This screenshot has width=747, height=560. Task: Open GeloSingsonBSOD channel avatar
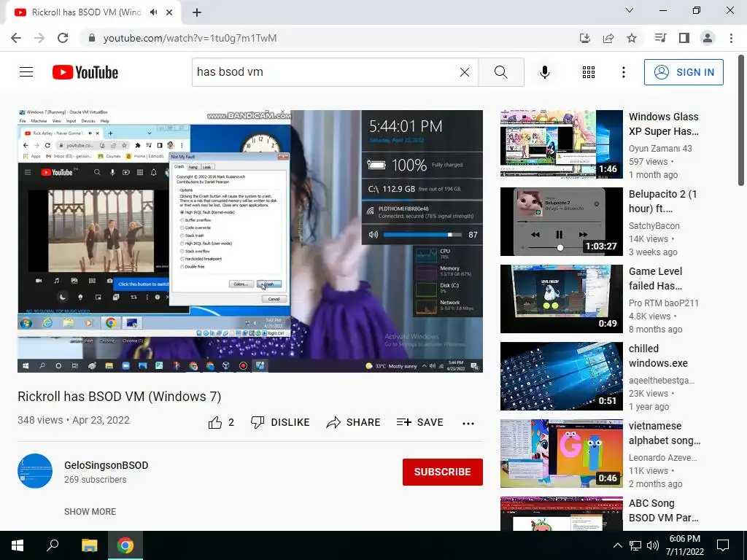coord(35,471)
